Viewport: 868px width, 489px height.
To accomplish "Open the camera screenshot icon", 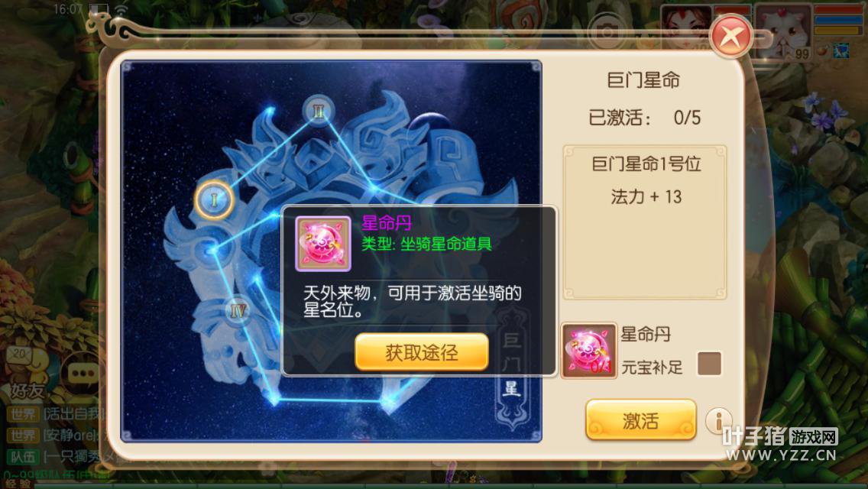I will [607, 32].
